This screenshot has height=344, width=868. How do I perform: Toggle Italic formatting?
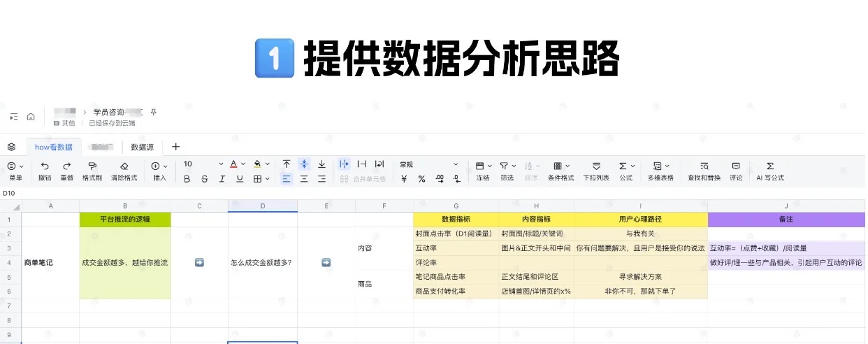click(x=222, y=179)
